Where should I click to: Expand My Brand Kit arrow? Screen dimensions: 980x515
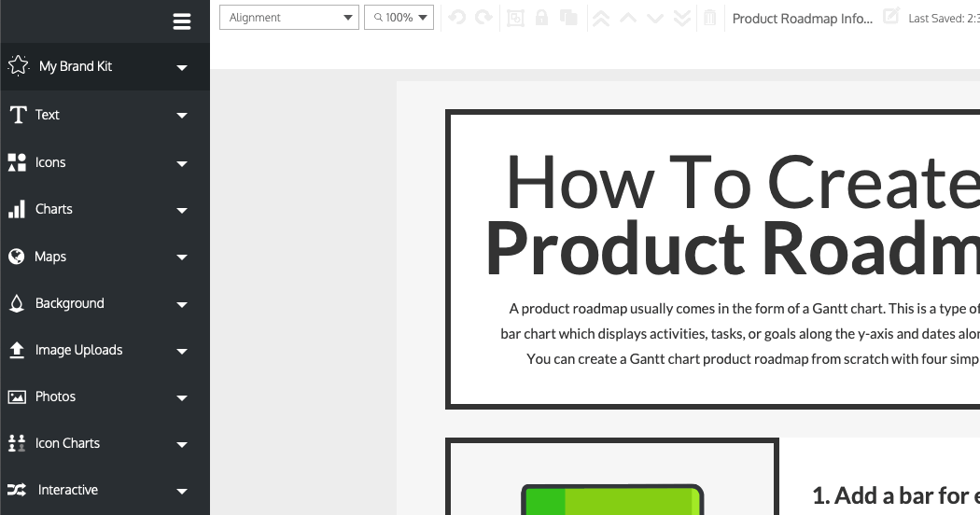[x=182, y=67]
